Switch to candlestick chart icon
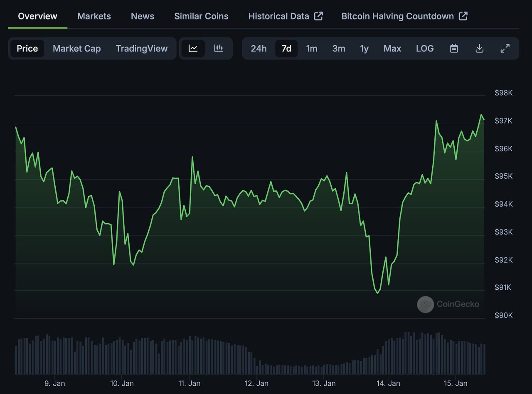 pyautogui.click(x=219, y=49)
